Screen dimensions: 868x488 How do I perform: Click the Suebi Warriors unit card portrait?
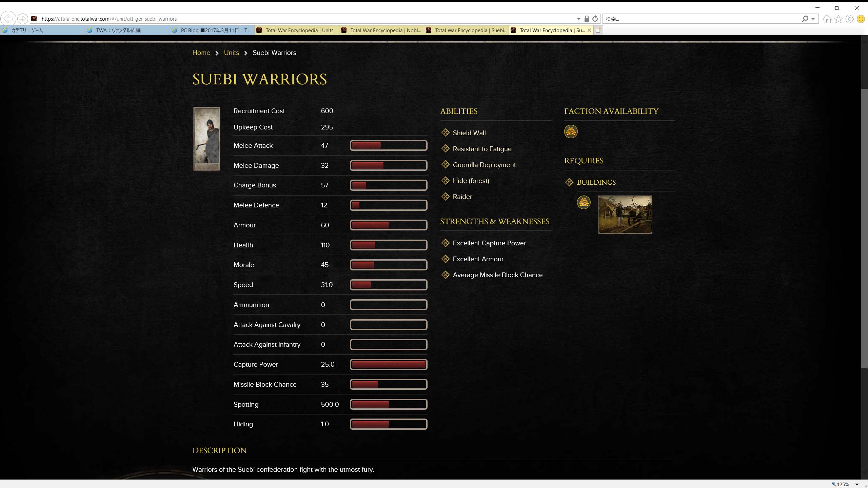(206, 139)
